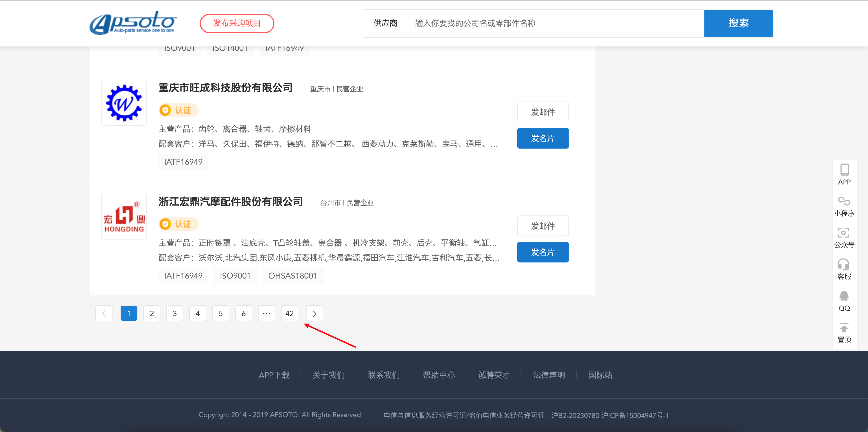Screen dimensions: 868x432
Task: Click the OHSAS18001 certification tag
Action: (292, 276)
